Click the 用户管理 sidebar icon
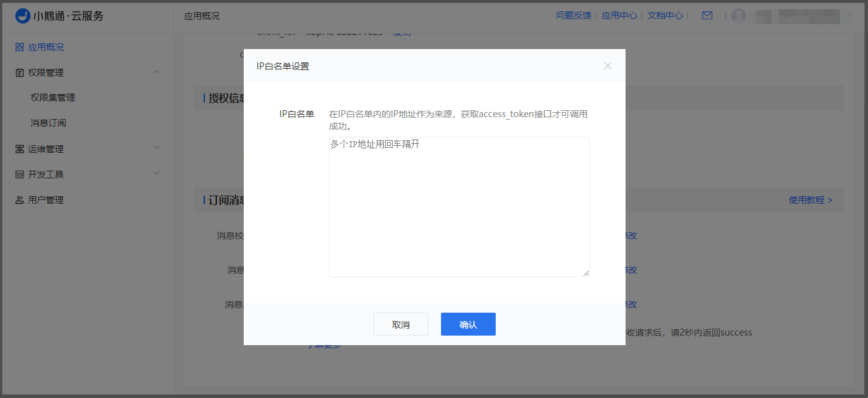Image resolution: width=868 pixels, height=398 pixels. coord(20,200)
